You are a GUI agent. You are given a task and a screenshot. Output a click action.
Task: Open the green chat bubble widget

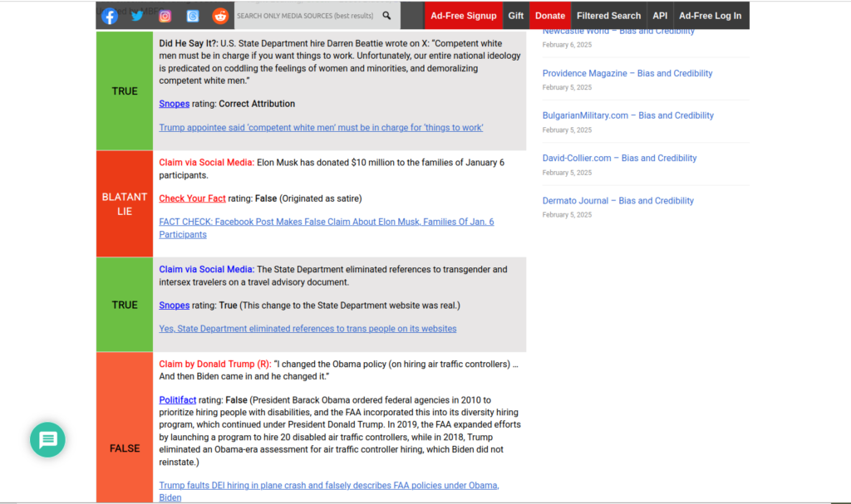(47, 439)
